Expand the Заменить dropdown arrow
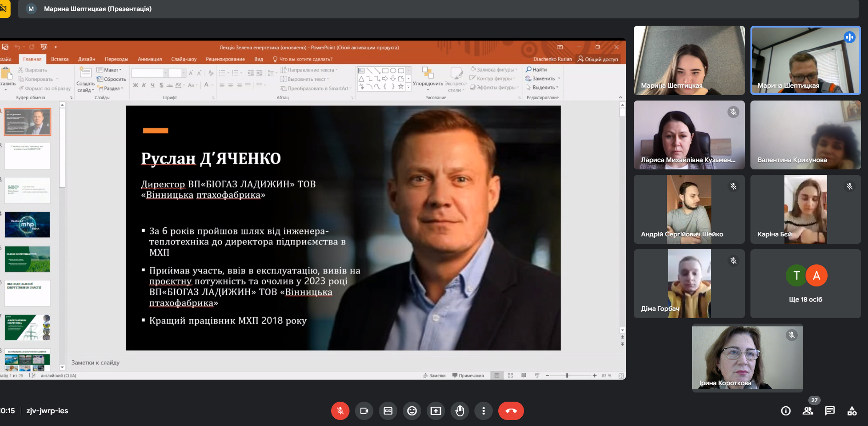868x426 pixels. click(559, 78)
